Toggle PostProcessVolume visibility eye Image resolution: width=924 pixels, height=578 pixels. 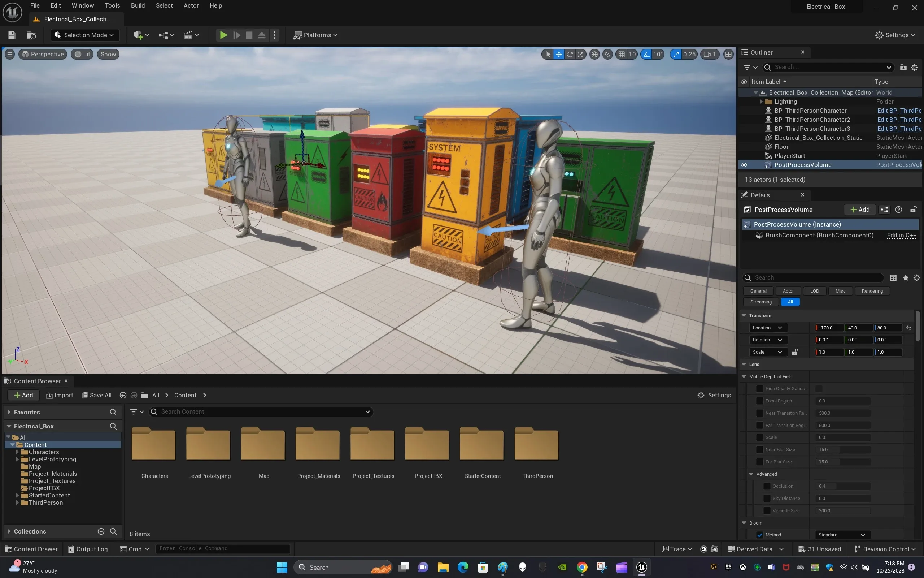(744, 165)
